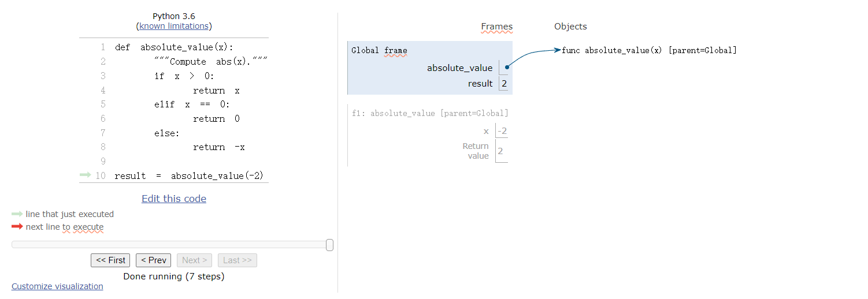868x299 pixels.
Task: Click the pointer dot next to absolute_value
Action: pos(507,68)
